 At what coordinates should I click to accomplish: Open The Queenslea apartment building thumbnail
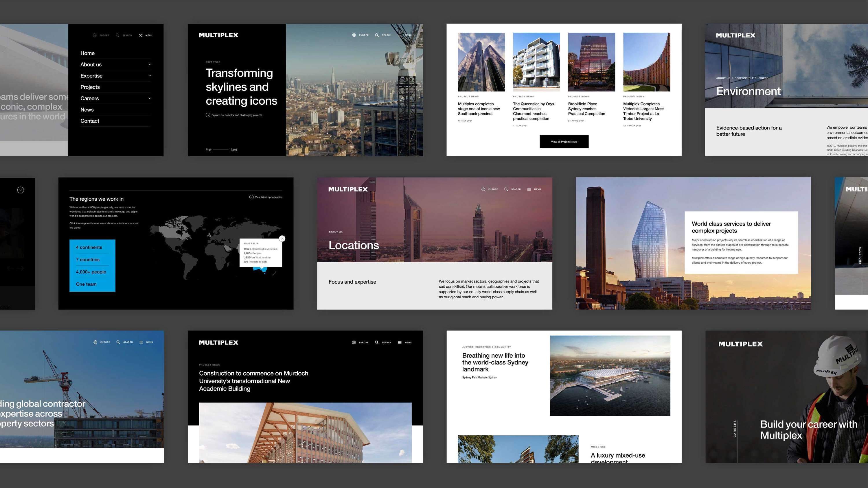pos(536,62)
